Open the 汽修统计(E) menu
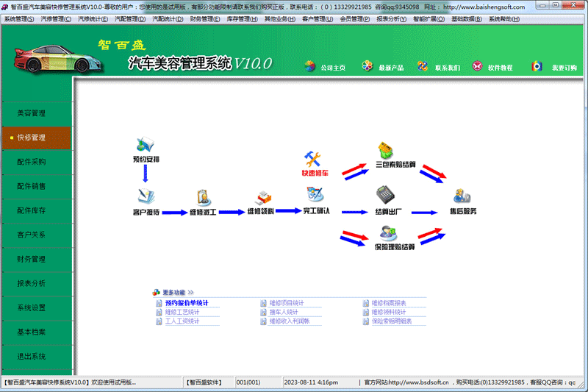 point(93,19)
